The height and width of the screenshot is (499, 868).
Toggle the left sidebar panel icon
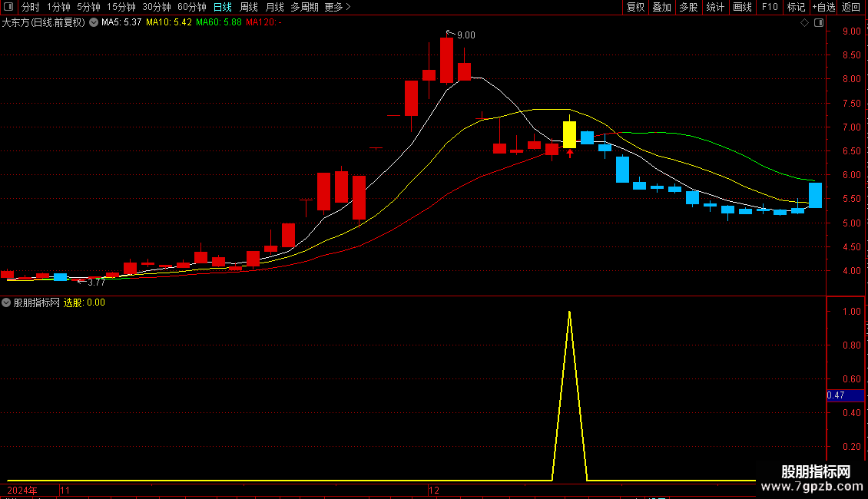click(x=8, y=7)
